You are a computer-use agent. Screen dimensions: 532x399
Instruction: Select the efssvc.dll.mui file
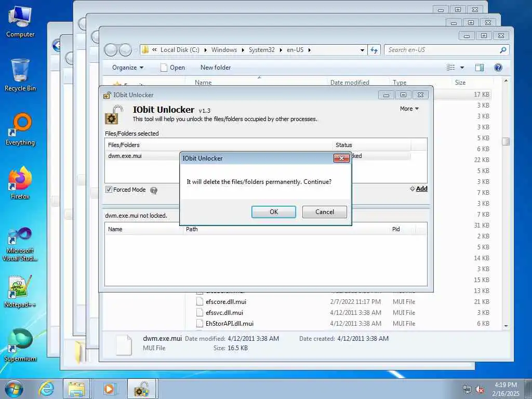(224, 312)
